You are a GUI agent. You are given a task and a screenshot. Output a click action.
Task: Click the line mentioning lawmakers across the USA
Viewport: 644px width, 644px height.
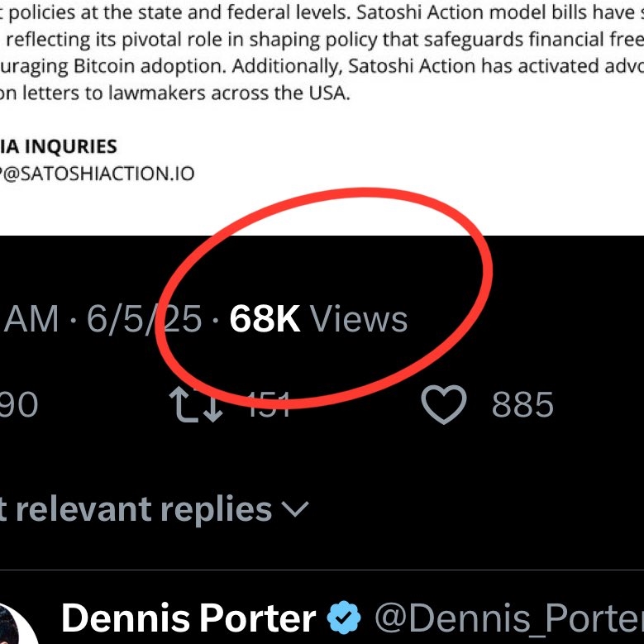point(174,93)
